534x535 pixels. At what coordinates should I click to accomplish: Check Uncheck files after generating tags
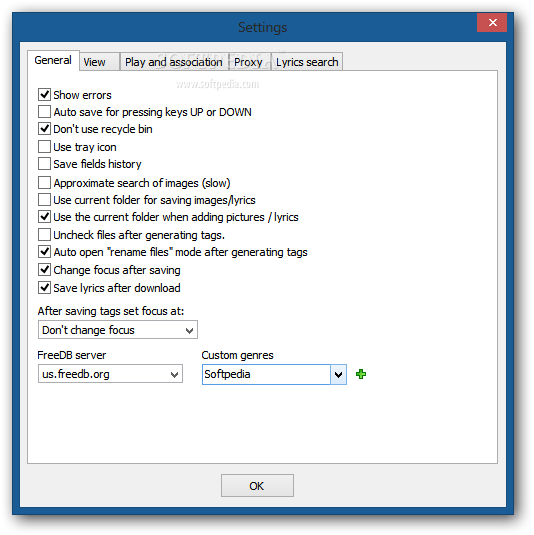pos(44,235)
